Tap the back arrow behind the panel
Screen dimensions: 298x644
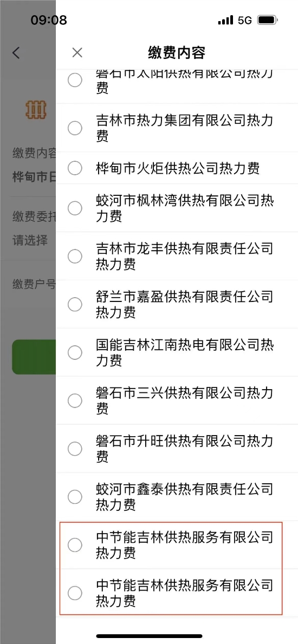(x=16, y=52)
